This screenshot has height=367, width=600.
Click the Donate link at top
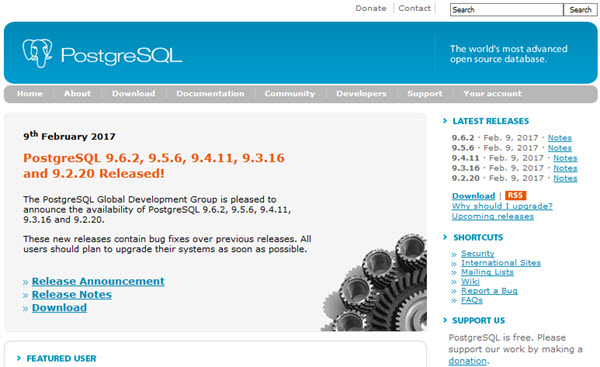[371, 8]
